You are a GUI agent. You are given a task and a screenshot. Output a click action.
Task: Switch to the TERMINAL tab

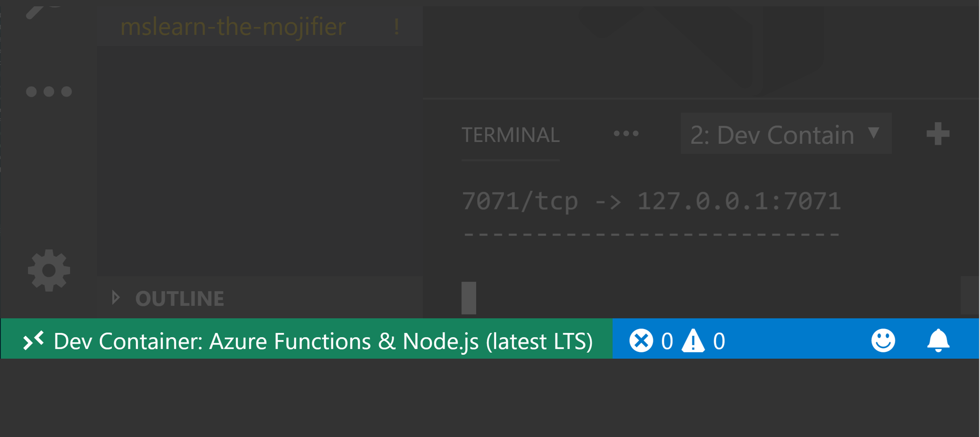[x=510, y=135]
